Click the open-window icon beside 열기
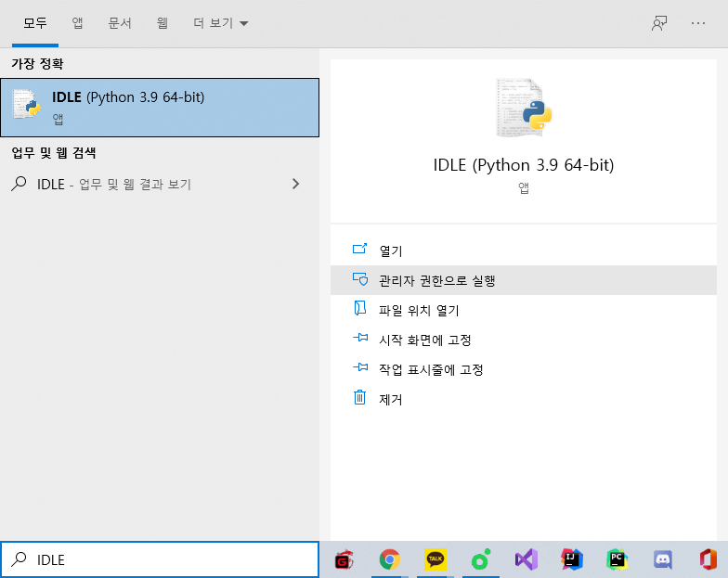Image resolution: width=728 pixels, height=578 pixels. pyautogui.click(x=360, y=249)
